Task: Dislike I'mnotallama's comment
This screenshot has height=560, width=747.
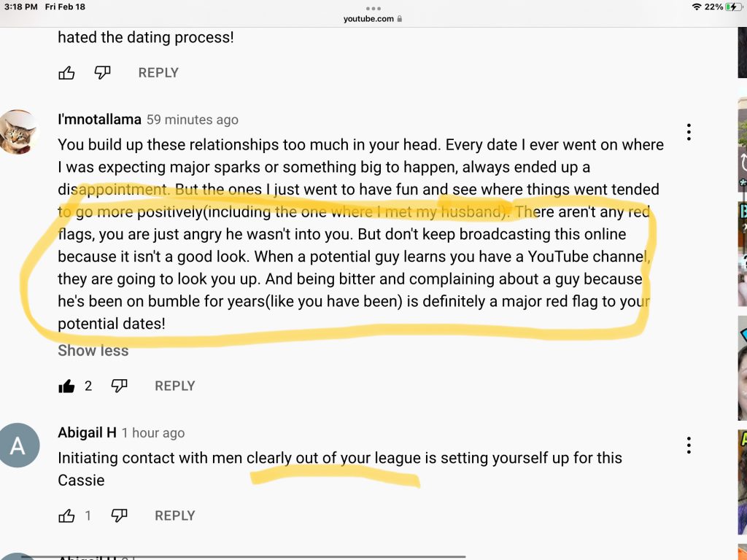Action: pyautogui.click(x=119, y=386)
